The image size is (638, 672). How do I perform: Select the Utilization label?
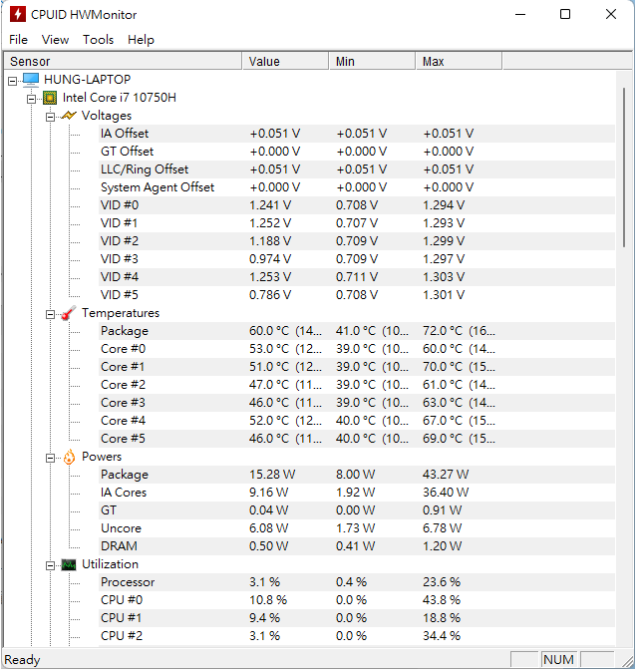coord(110,564)
